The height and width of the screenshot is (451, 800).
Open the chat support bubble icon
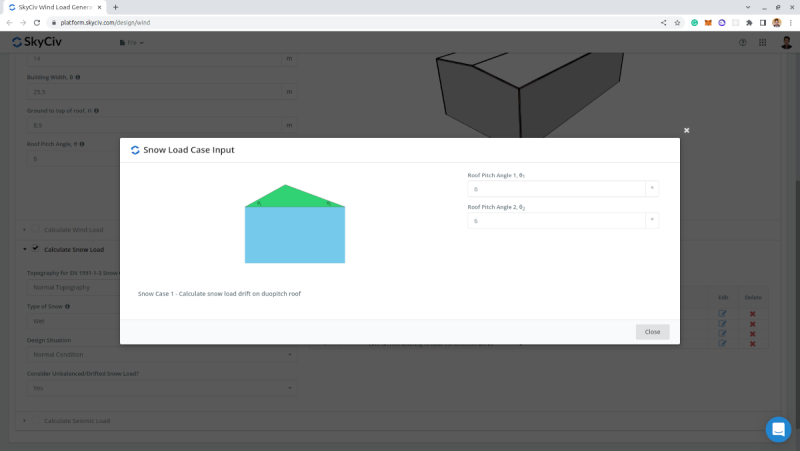(x=778, y=429)
